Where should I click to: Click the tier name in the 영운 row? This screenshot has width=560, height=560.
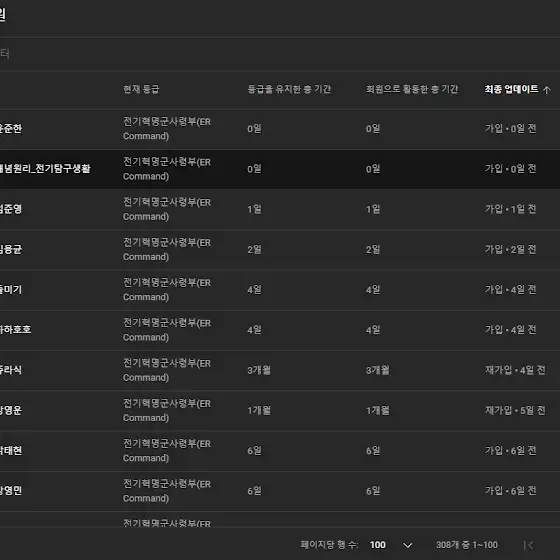(167, 410)
